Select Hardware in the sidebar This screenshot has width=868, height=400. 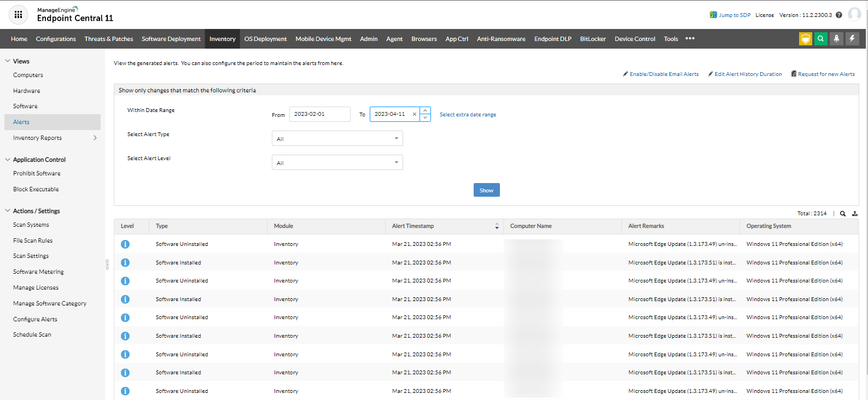tap(27, 91)
